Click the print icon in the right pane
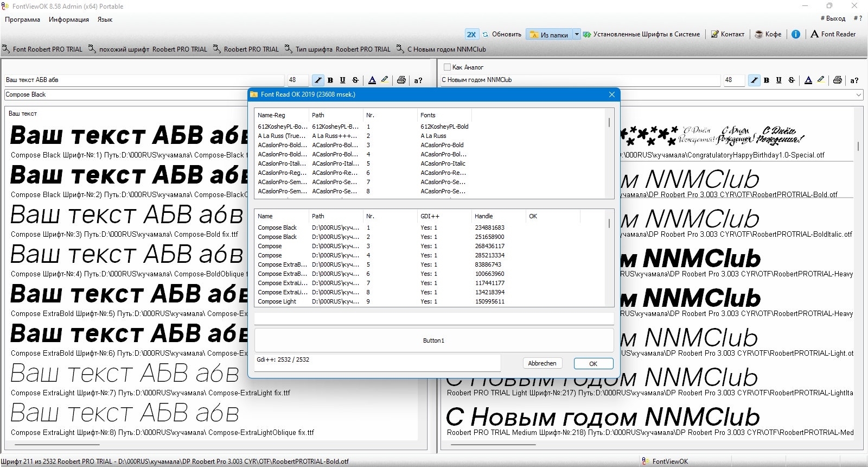 837,80
